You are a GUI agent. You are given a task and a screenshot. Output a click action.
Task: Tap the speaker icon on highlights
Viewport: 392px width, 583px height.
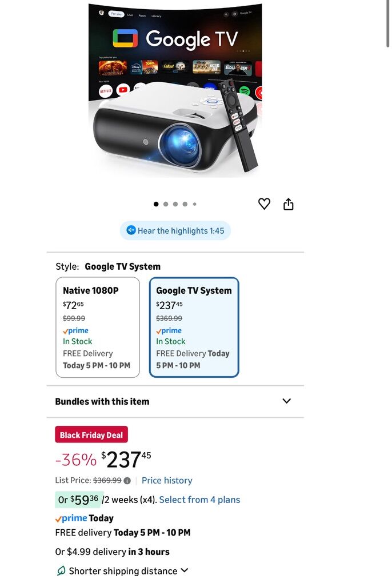131,230
